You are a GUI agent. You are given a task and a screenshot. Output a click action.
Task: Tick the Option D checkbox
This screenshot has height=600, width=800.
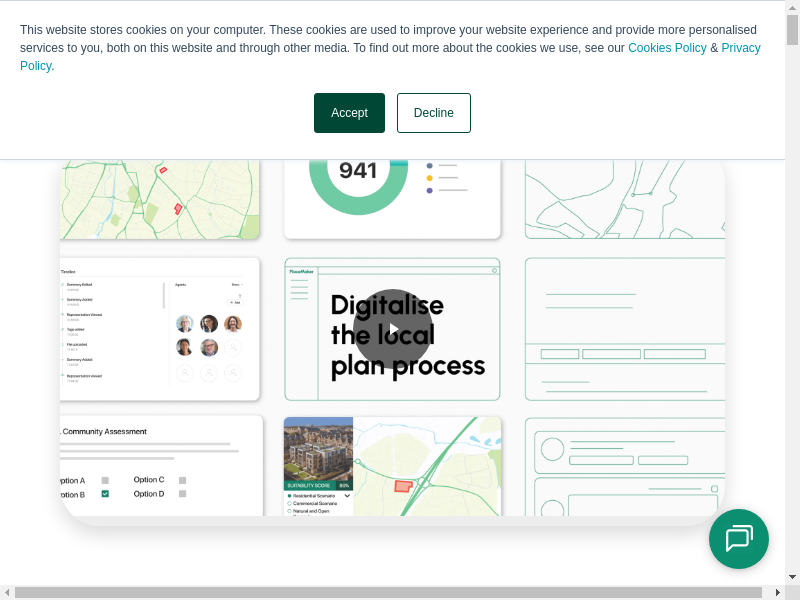tap(182, 494)
